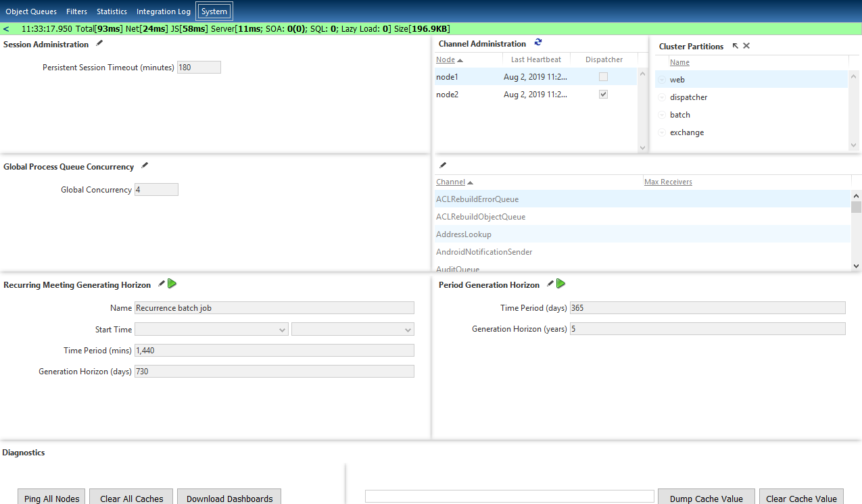Open the Integration Log tab
The height and width of the screenshot is (504, 862).
click(x=164, y=11)
